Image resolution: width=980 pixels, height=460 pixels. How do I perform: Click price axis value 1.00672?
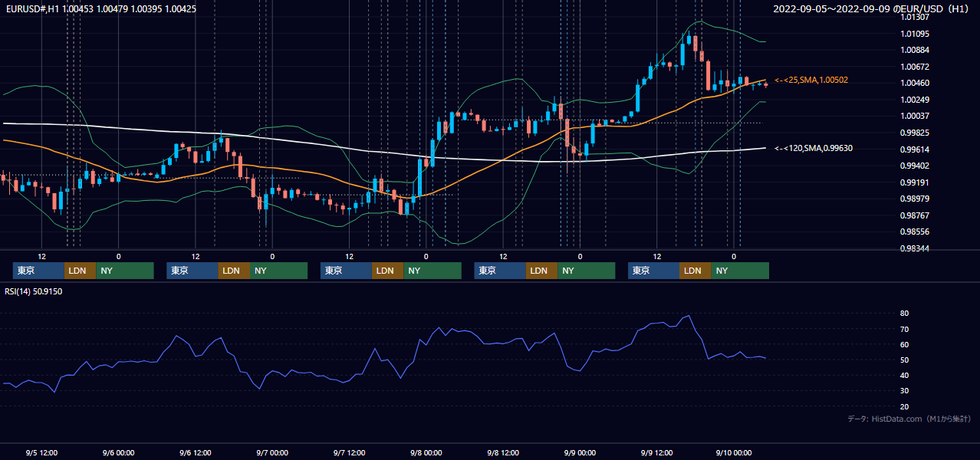point(915,67)
